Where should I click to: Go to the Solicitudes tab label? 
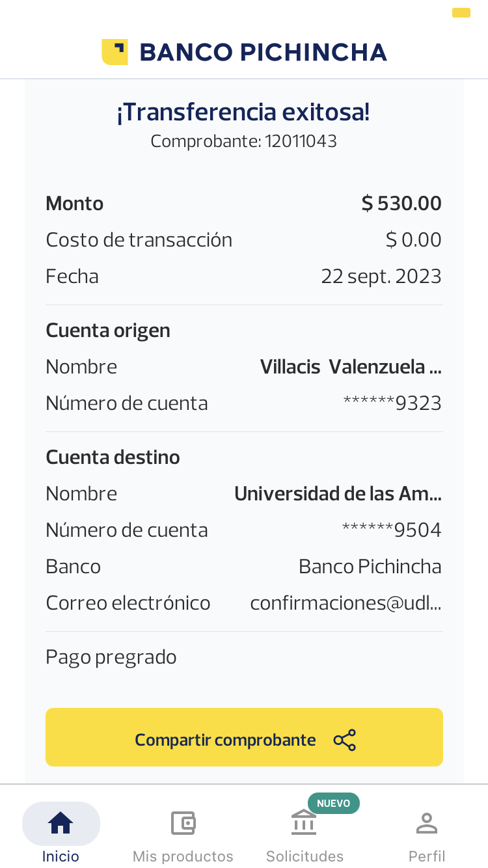point(305,856)
